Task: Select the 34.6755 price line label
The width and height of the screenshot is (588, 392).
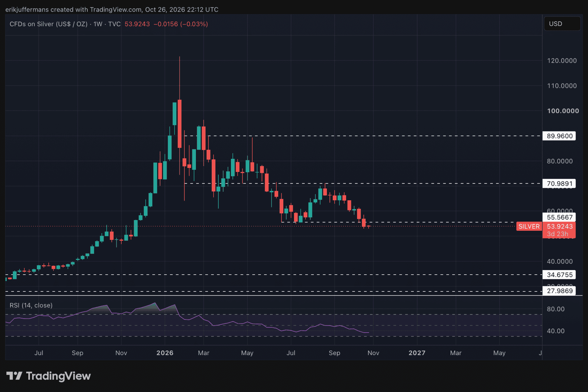Action: (x=559, y=275)
